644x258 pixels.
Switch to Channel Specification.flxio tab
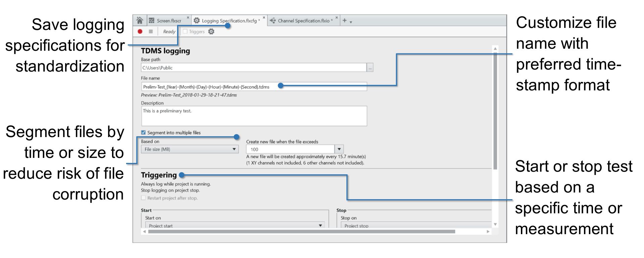[x=303, y=21]
